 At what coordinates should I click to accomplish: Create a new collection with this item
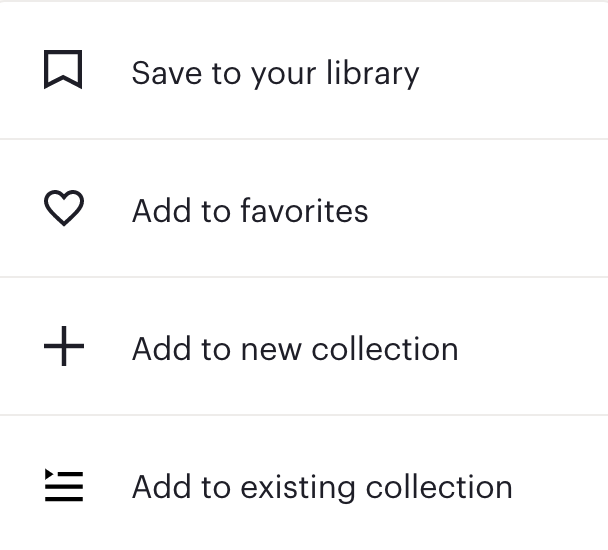pyautogui.click(x=304, y=346)
